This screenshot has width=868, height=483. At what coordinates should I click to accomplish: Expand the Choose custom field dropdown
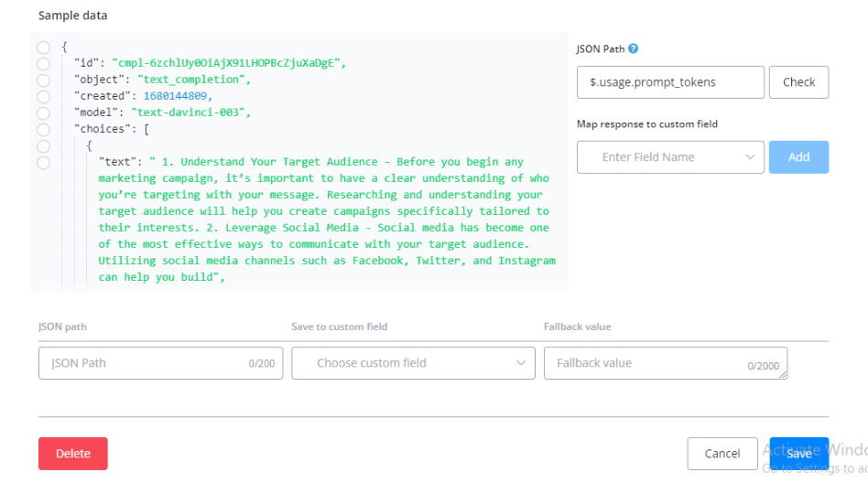pos(413,363)
